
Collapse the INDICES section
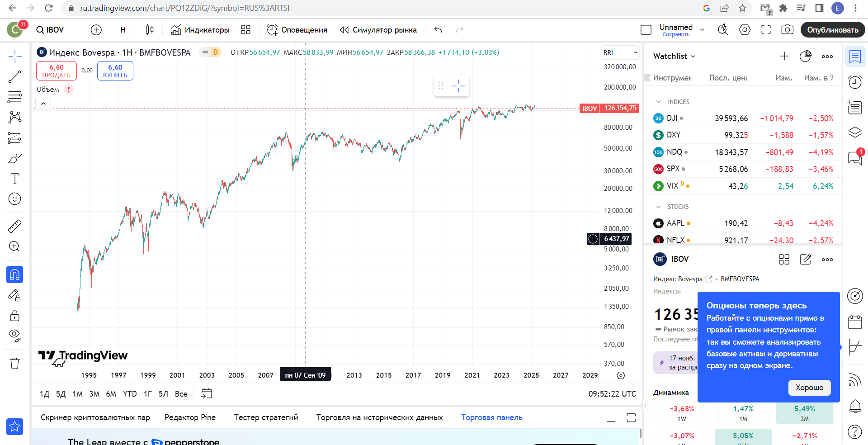pos(658,102)
